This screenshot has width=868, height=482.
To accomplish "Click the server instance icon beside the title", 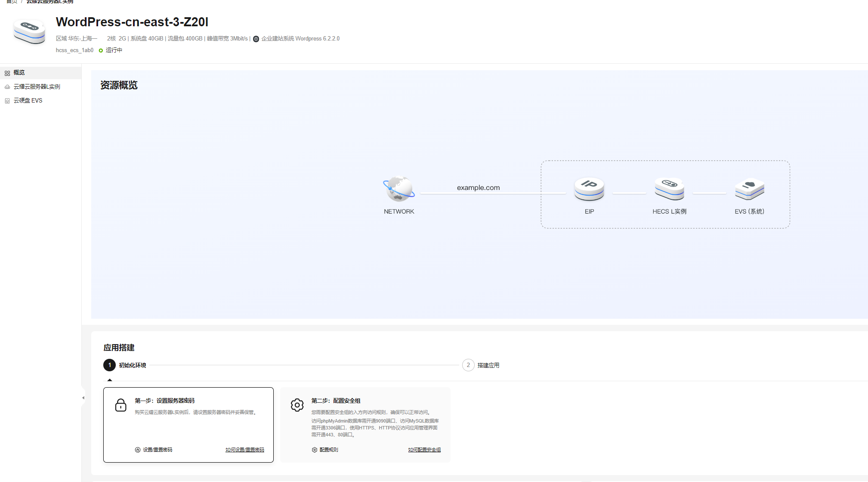I will pos(29,31).
